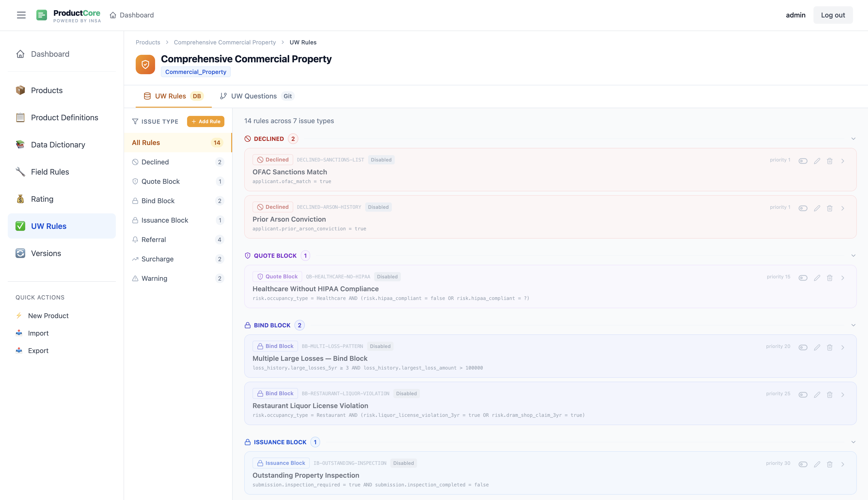The image size is (868, 500).
Task: Filter by Bind Block issue type
Action: (178, 201)
